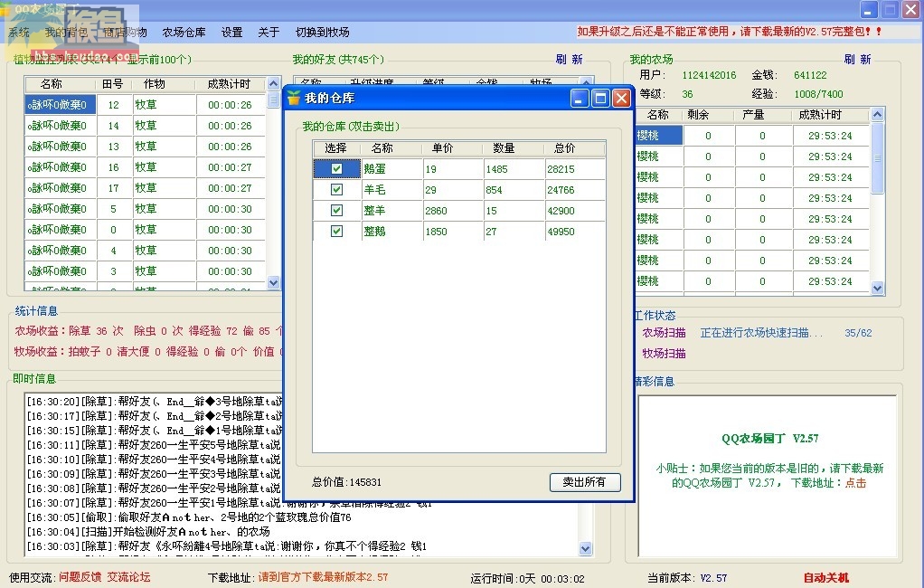Open the 商店购物 menu
The image size is (924, 588).
(x=125, y=33)
